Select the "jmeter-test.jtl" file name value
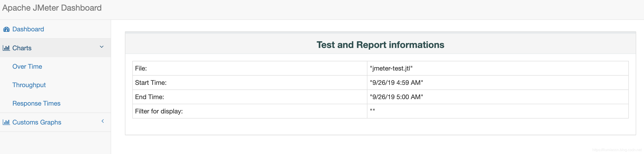 coord(391,68)
